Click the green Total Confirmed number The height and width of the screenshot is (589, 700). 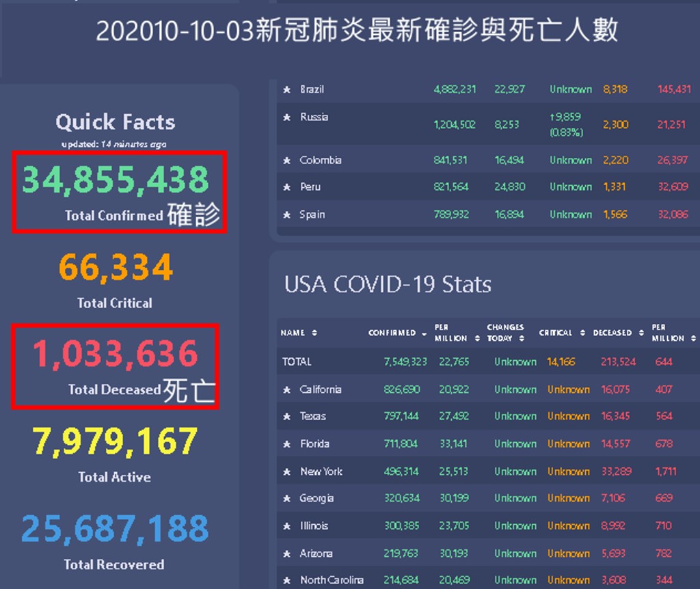pos(116,180)
